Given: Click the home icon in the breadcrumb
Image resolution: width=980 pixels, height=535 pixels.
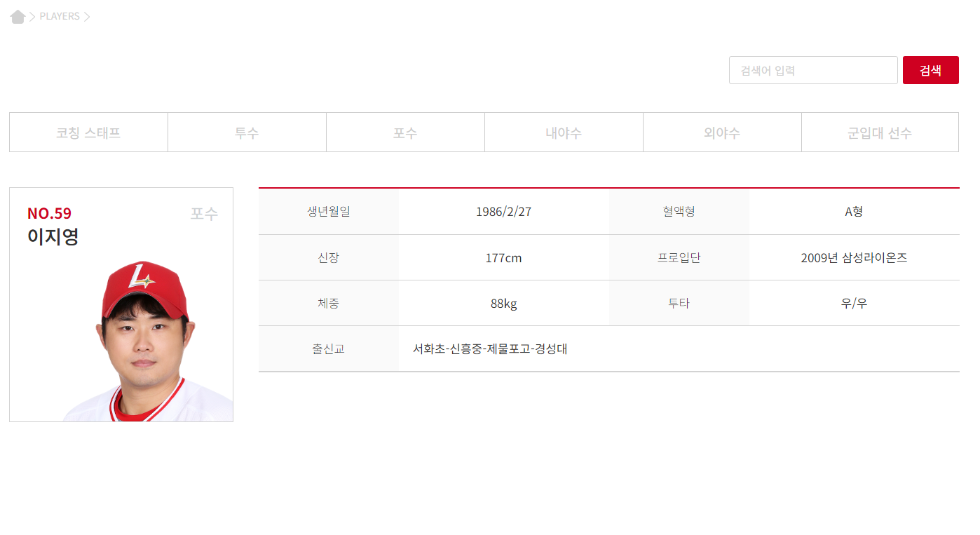Looking at the screenshot, I should click(x=18, y=16).
